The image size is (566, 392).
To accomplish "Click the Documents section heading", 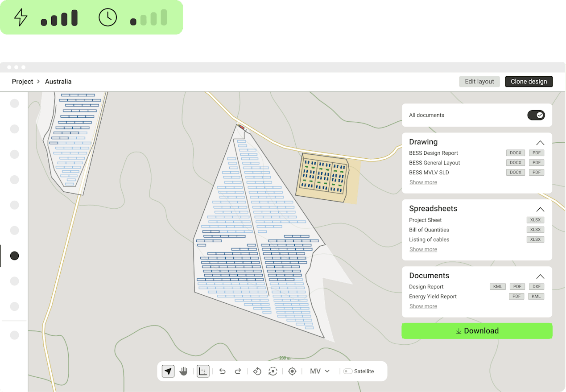I will tap(429, 276).
